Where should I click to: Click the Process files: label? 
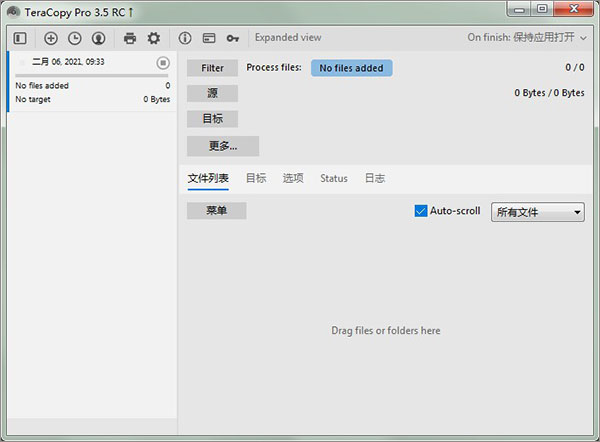pyautogui.click(x=274, y=68)
